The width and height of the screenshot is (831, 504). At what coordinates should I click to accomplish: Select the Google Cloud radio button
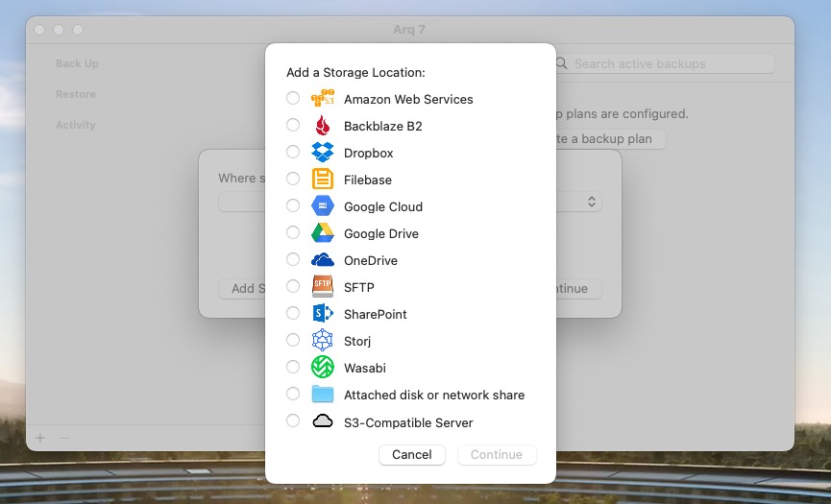pyautogui.click(x=293, y=205)
